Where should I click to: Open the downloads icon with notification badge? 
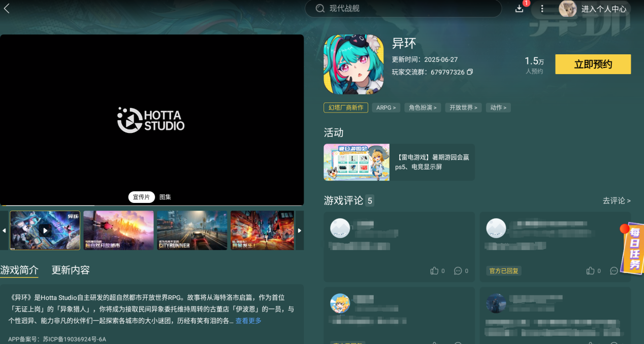tap(519, 9)
